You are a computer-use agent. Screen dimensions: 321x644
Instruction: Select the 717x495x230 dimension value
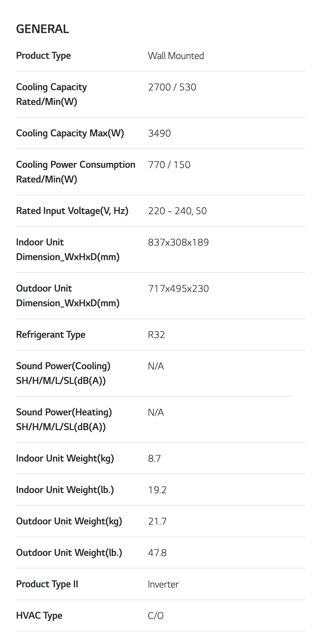[x=178, y=289]
